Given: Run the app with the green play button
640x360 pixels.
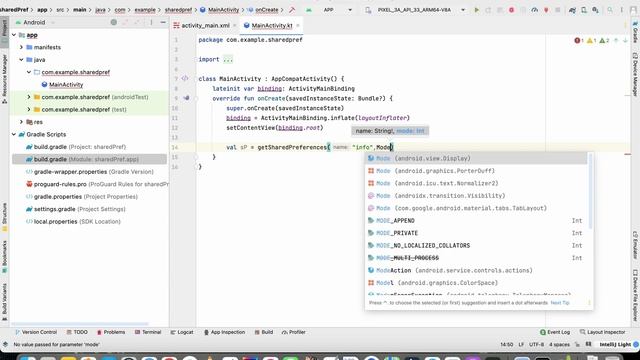Looking at the screenshot, I should (476, 10).
